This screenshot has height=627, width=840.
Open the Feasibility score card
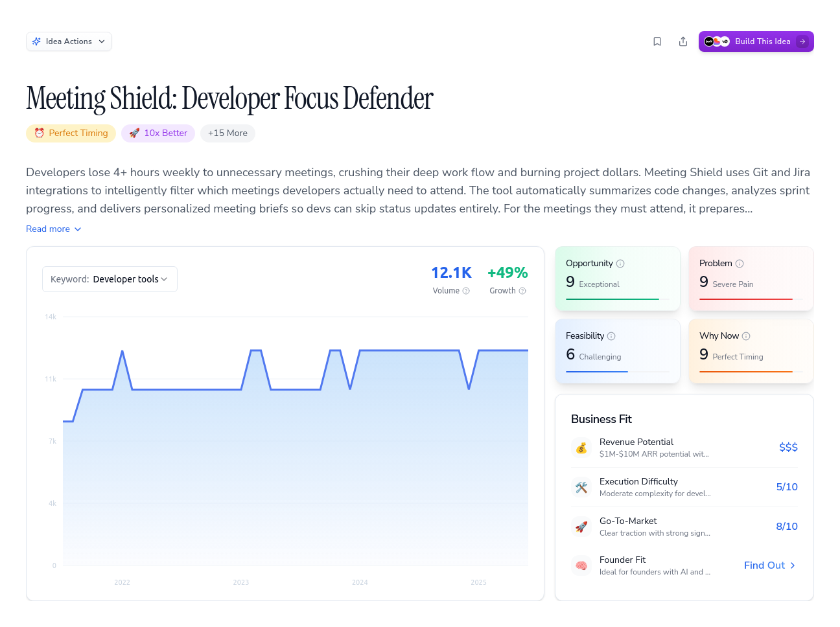pos(618,351)
